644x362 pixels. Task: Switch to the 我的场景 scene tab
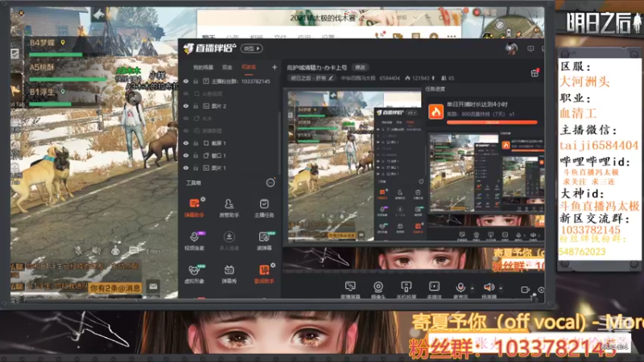pyautogui.click(x=204, y=68)
